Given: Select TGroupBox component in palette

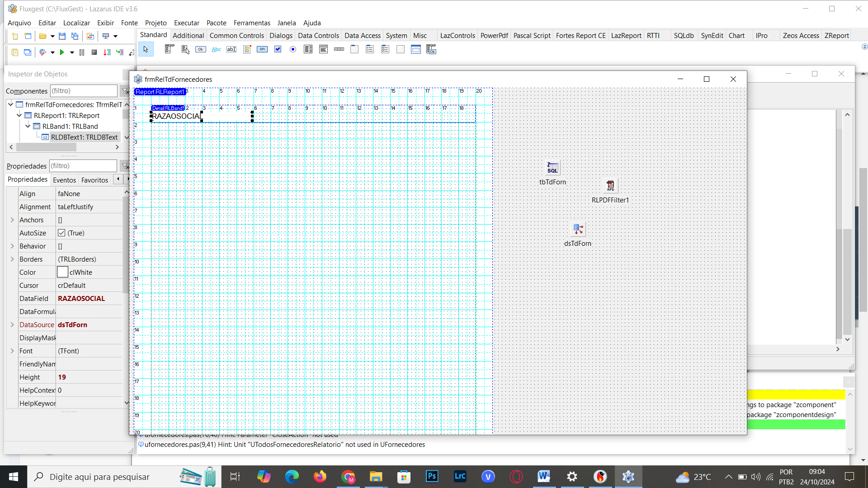Looking at the screenshot, I should click(354, 49).
